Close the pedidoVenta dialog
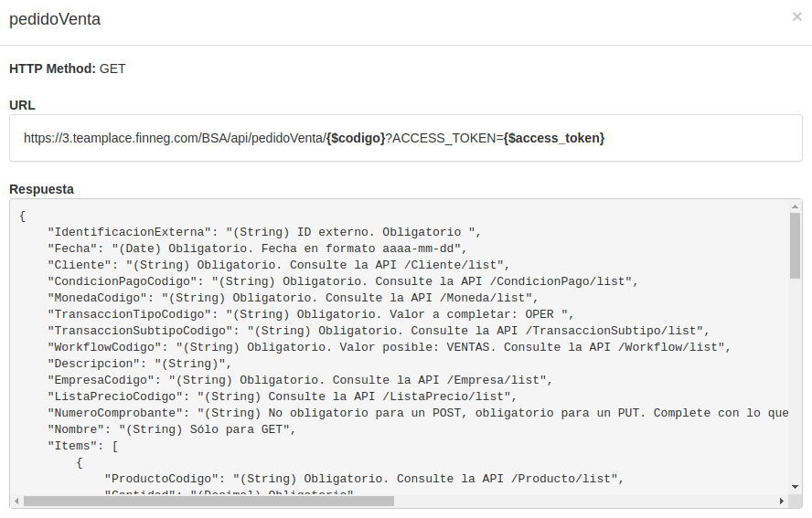812x518 pixels. coord(796,16)
